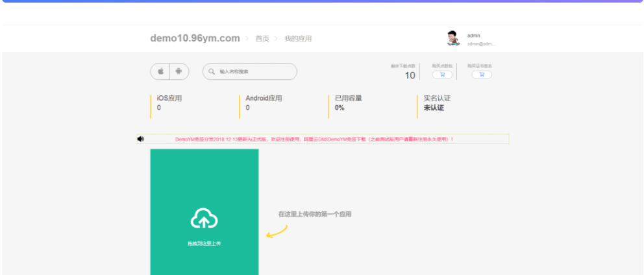This screenshot has height=275, width=644.
Task: Click the 剩余下载点数 label
Action: tap(403, 66)
